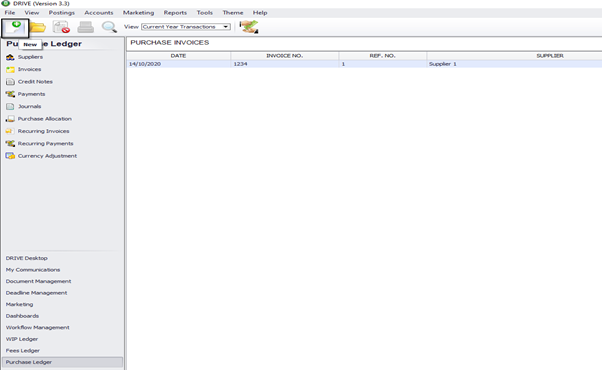Select Purchase Allocation in the sidebar
This screenshot has height=370, width=602.
tap(45, 119)
